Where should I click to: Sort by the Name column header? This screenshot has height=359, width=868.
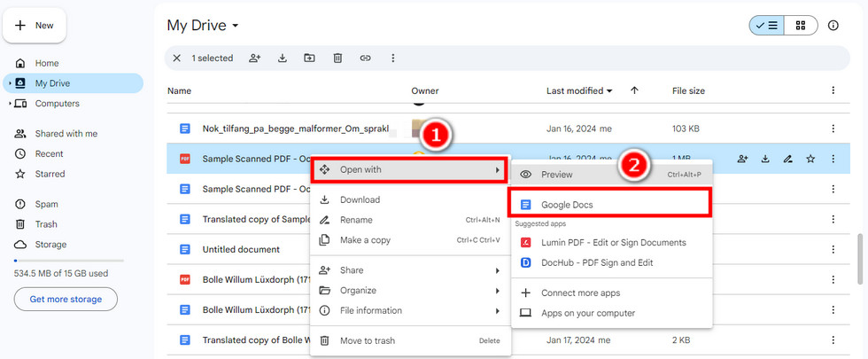pos(179,90)
